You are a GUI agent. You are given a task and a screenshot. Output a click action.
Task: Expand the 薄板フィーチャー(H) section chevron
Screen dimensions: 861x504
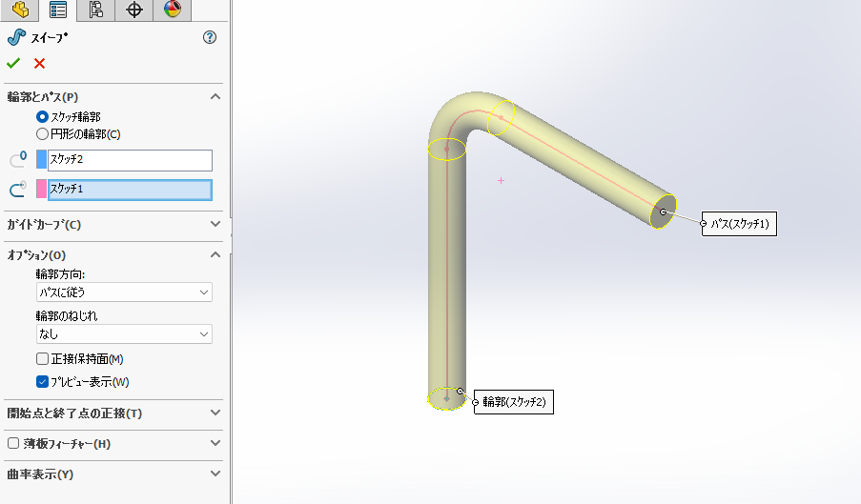pos(215,443)
